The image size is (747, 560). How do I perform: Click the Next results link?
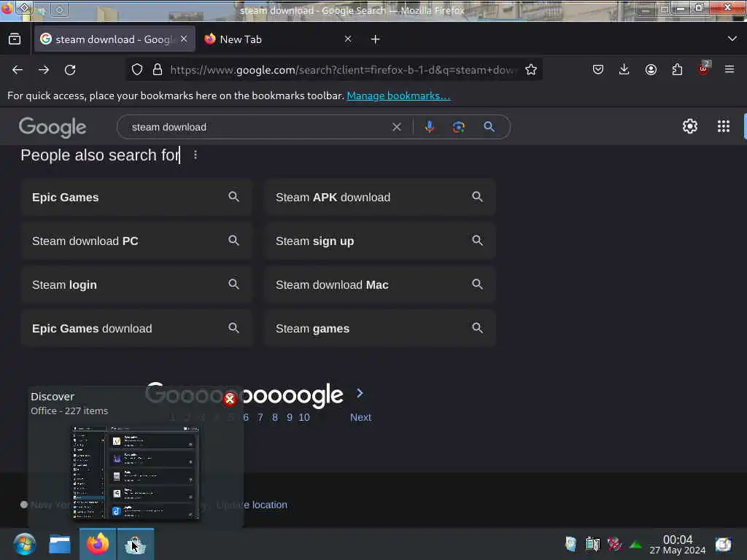pyautogui.click(x=360, y=417)
